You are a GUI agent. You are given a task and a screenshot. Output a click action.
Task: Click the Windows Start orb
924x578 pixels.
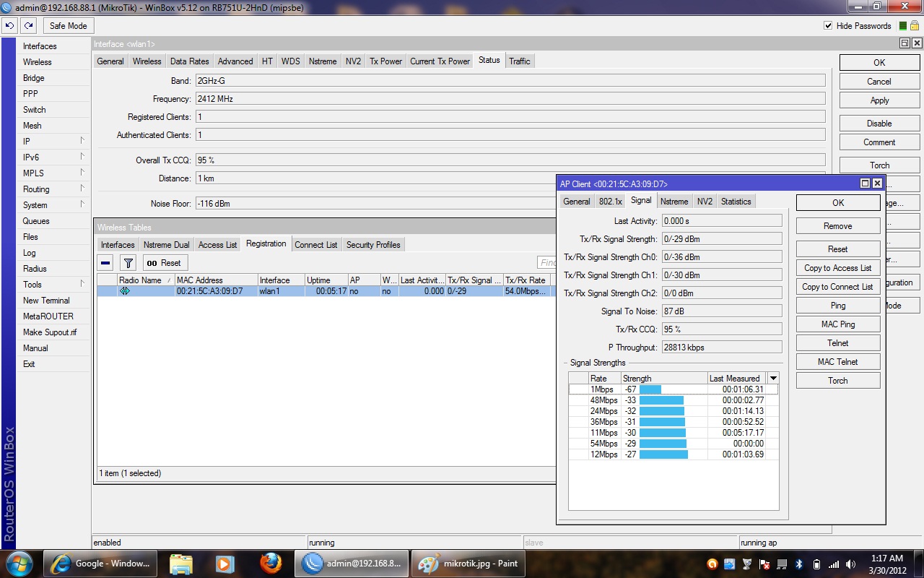point(19,564)
